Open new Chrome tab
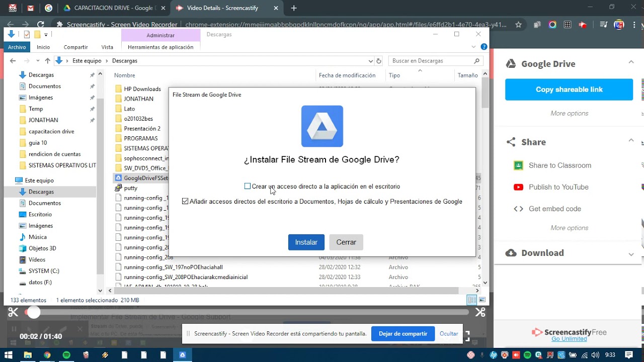The image size is (644, 362). (294, 8)
